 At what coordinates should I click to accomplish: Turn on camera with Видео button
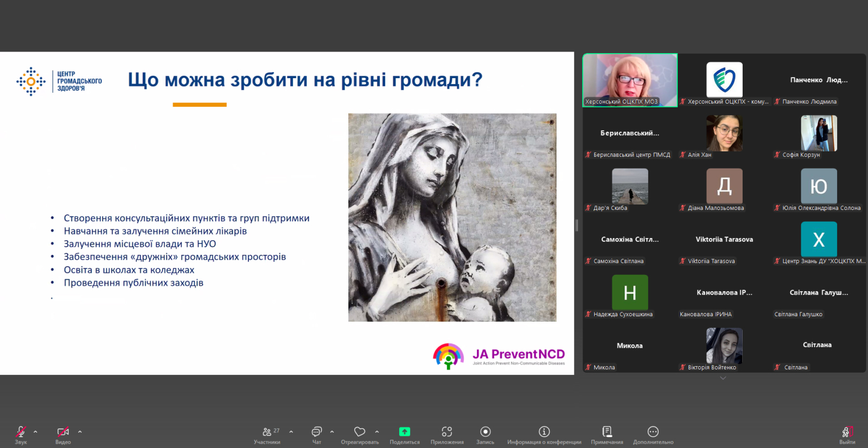coord(63,432)
